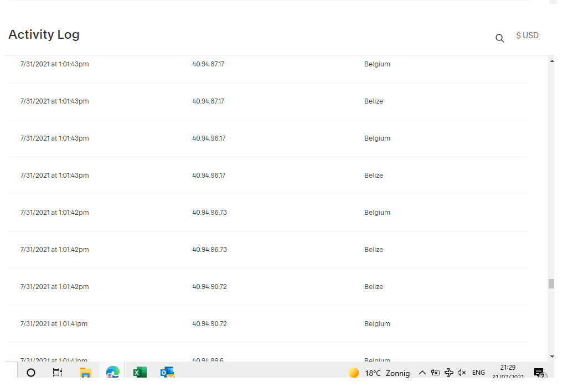Click timestamp in the 40.94.87.17 Belize row
This screenshot has width=568, height=392.
click(x=55, y=101)
